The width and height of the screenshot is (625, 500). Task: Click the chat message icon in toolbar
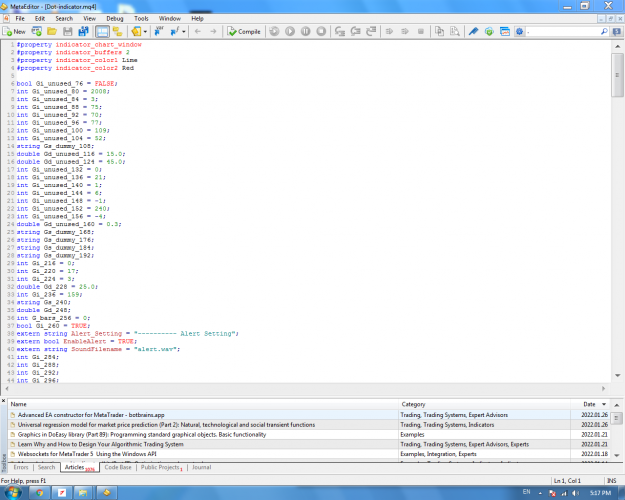[x=617, y=31]
